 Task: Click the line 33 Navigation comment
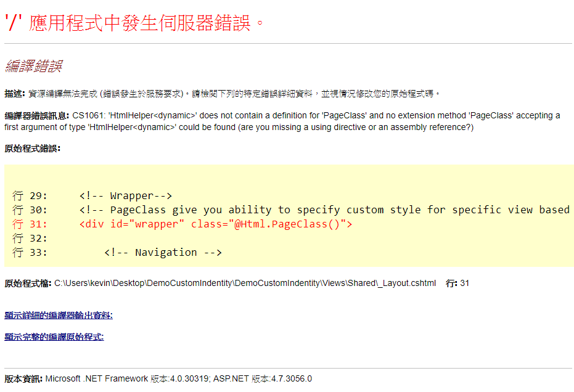pyautogui.click(x=163, y=253)
